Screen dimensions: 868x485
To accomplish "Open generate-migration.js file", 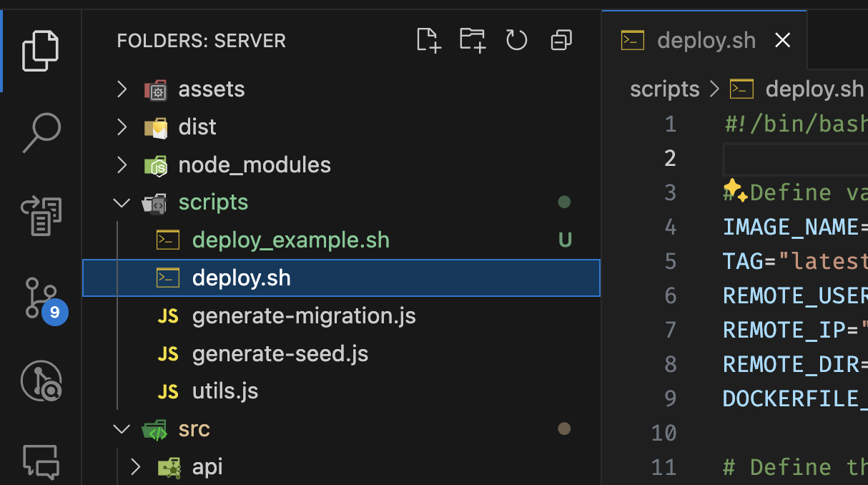I will point(304,315).
